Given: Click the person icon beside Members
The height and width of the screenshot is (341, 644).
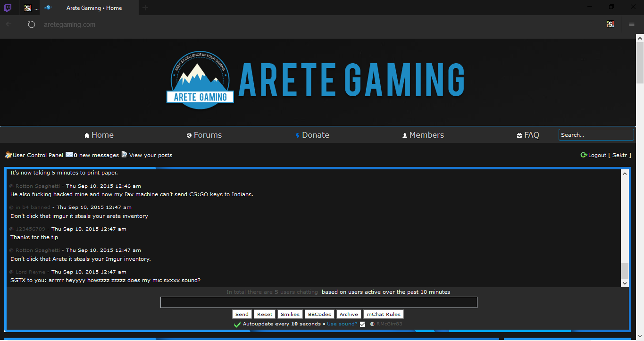Looking at the screenshot, I should (x=404, y=135).
